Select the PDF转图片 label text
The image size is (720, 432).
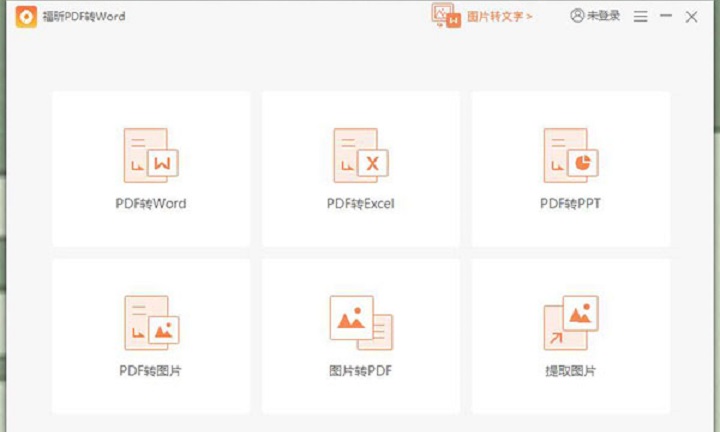[151, 370]
